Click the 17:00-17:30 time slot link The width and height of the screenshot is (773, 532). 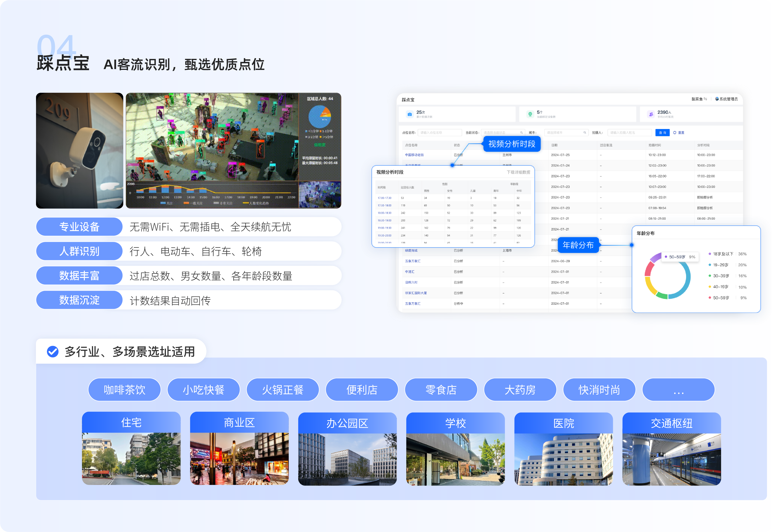384,198
